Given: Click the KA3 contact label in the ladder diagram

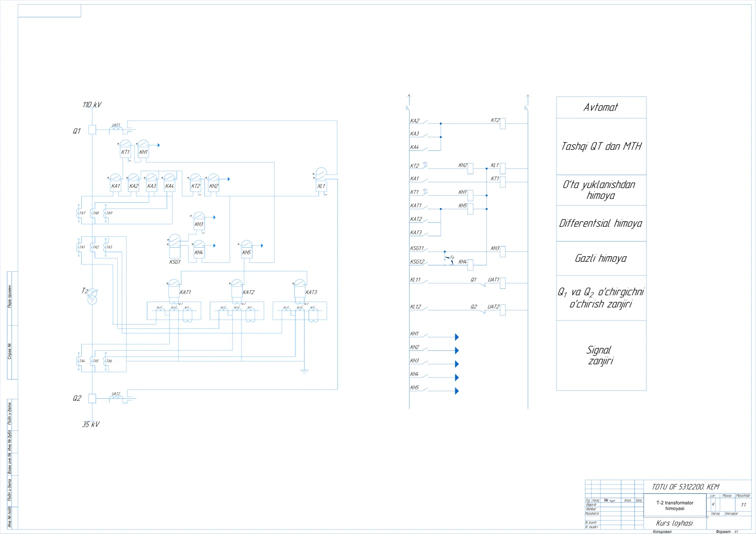Looking at the screenshot, I should pyautogui.click(x=414, y=134).
